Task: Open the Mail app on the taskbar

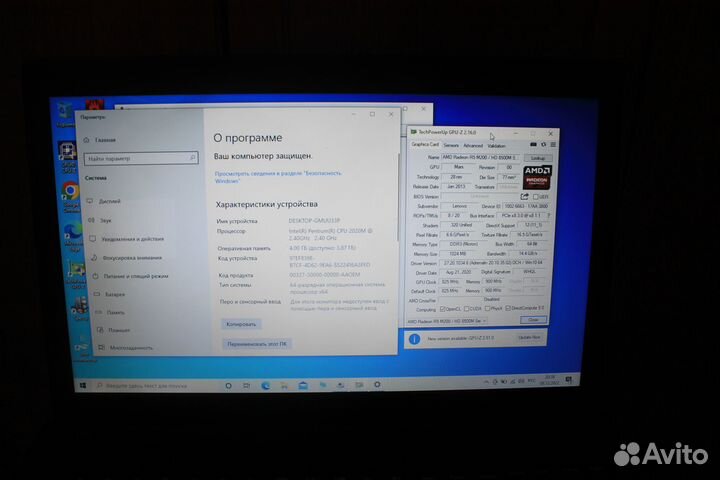Action: pos(303,385)
